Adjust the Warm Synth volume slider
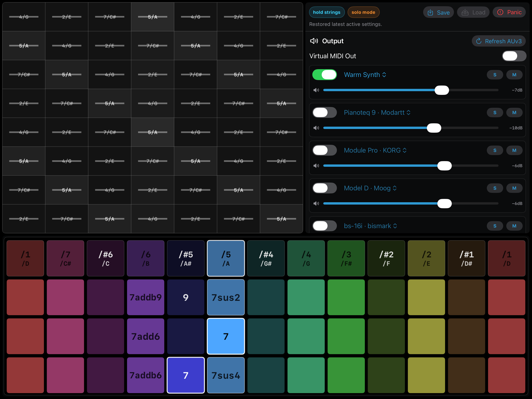Viewport: 532px width, 399px height. tap(411, 90)
